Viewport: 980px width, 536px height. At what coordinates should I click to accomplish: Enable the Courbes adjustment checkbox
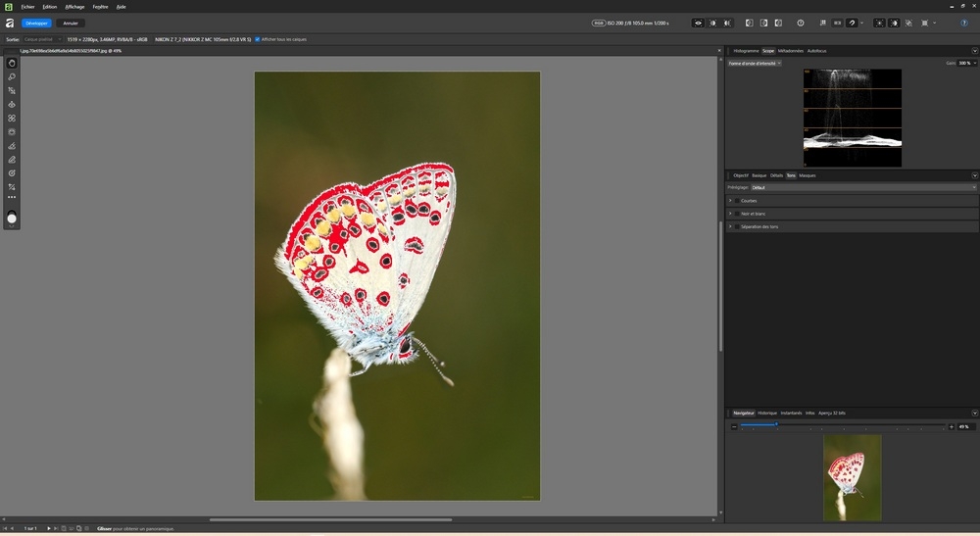(737, 201)
